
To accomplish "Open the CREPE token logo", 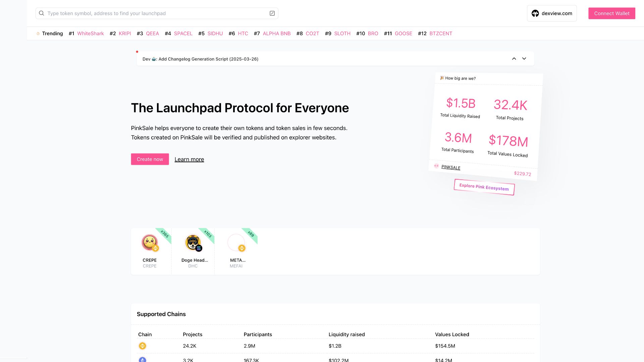I will (150, 242).
